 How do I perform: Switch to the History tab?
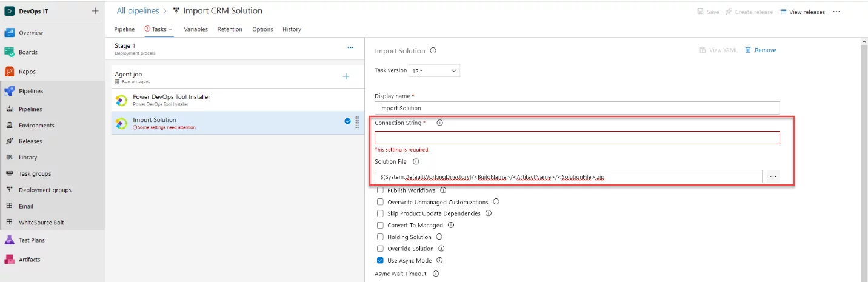pyautogui.click(x=292, y=29)
